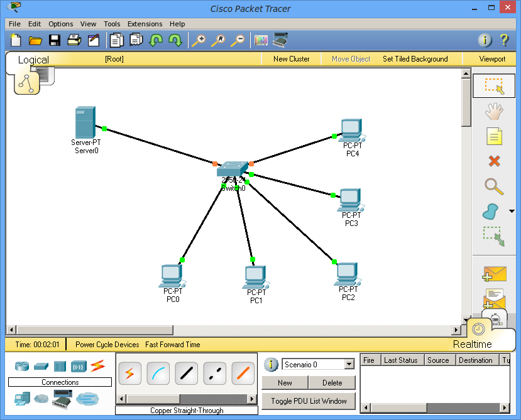Viewport: 521px width, 420px height.
Task: Open the View menu
Action: 88,24
